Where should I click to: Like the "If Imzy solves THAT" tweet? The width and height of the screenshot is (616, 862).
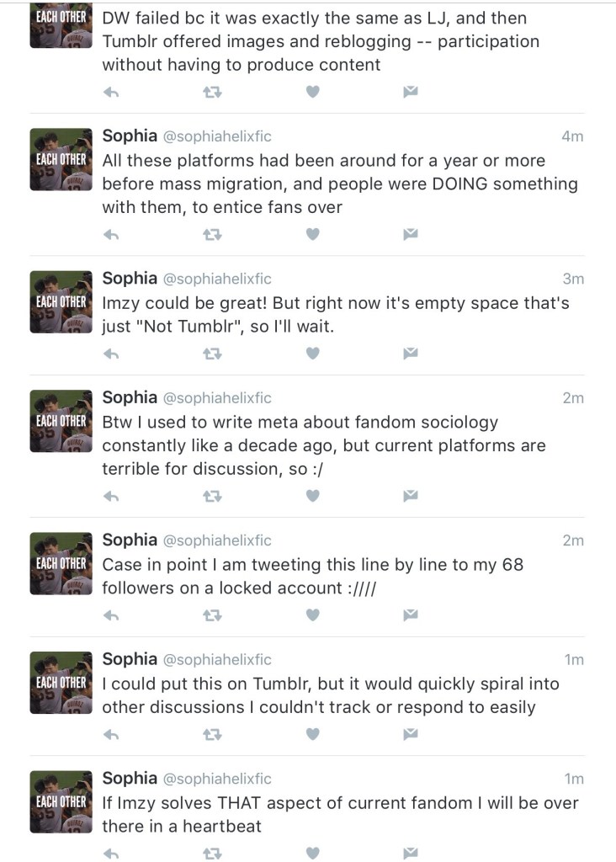[312, 853]
